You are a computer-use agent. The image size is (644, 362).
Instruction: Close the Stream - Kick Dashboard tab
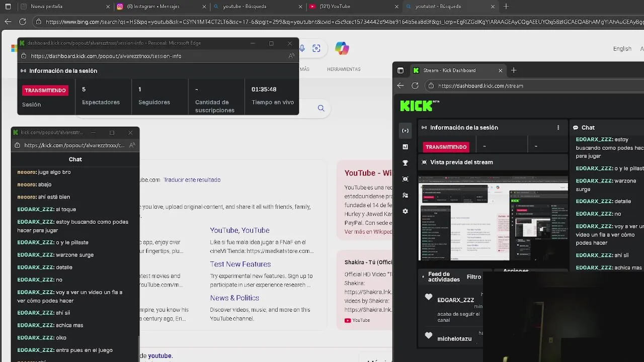pyautogui.click(x=501, y=70)
